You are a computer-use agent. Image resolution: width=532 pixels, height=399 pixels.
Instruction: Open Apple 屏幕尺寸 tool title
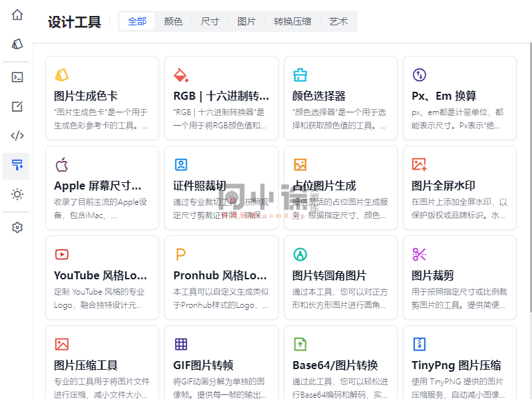(x=98, y=186)
